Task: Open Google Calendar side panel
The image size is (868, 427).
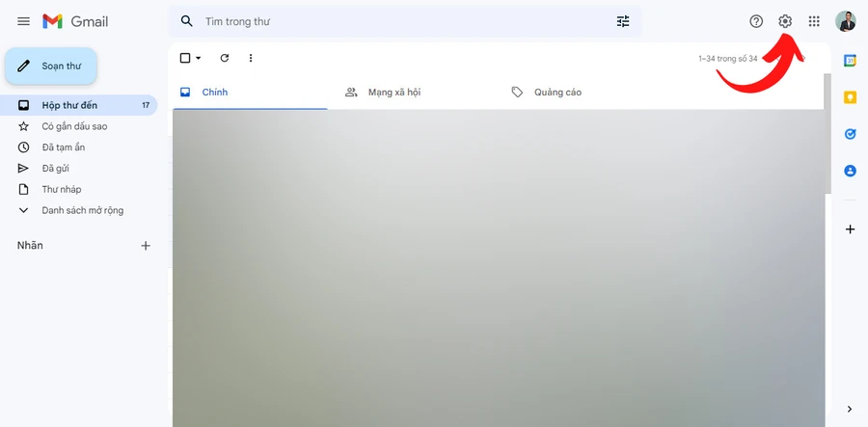Action: [x=850, y=61]
